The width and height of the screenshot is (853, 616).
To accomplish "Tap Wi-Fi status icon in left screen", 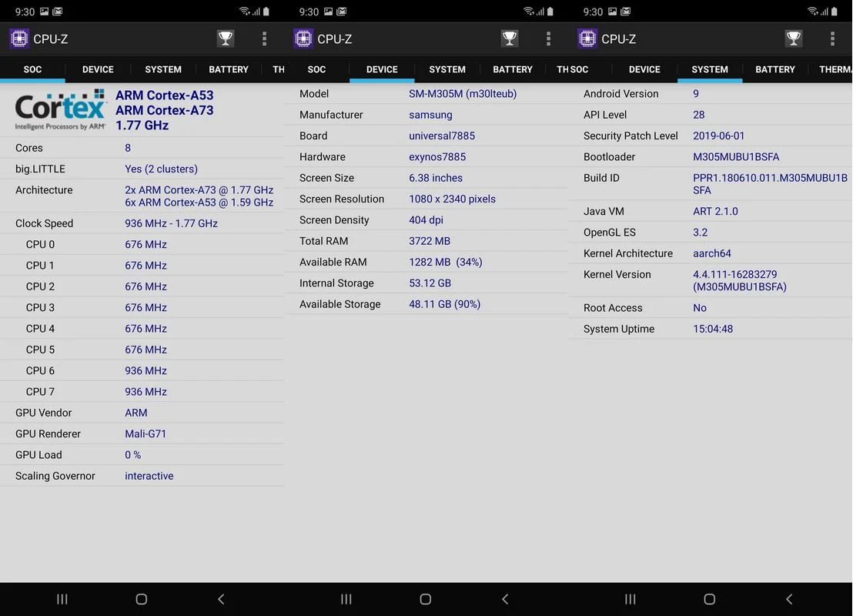I will [244, 11].
